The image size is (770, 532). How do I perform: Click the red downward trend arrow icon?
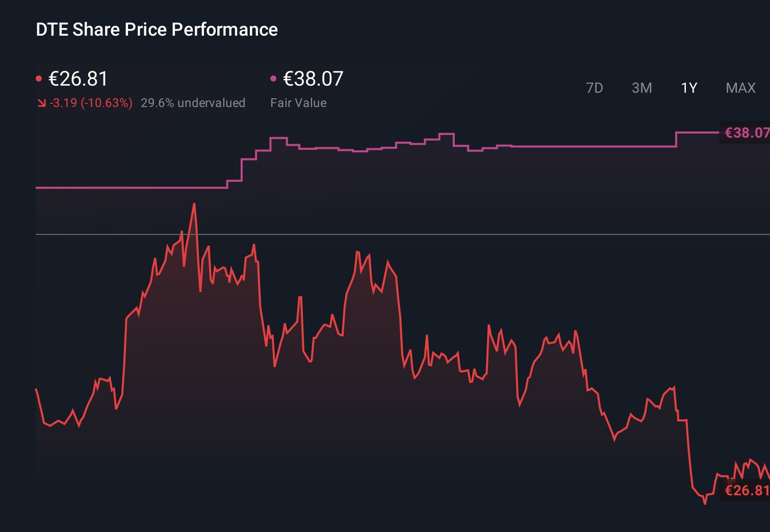coord(41,102)
